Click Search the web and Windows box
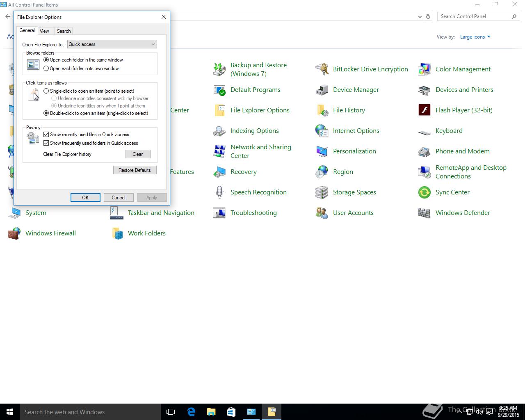Image resolution: width=525 pixels, height=420 pixels. coord(90,412)
